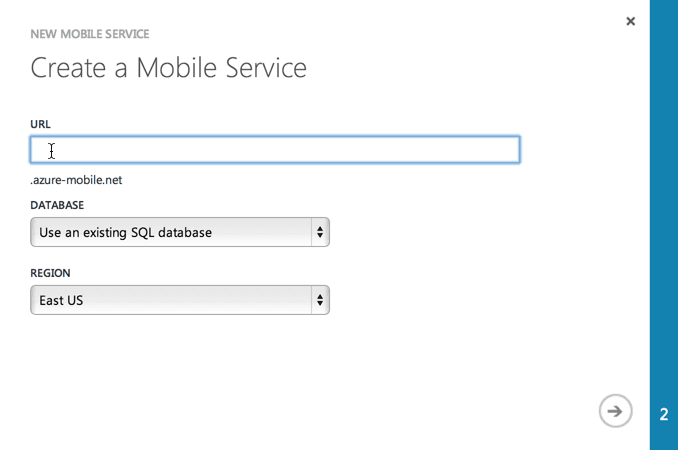Choose the 'East US' region value

[61, 300]
